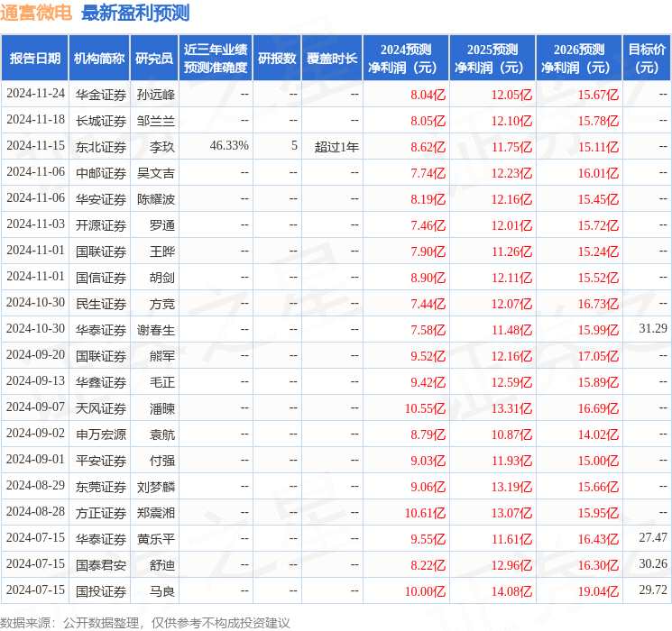The image size is (672, 631).
Task: Click the 12.59亿 forecast value
Action: (x=511, y=382)
